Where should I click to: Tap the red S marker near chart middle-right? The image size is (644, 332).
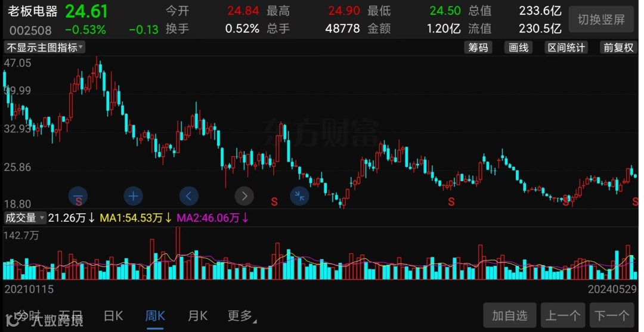coord(451,201)
